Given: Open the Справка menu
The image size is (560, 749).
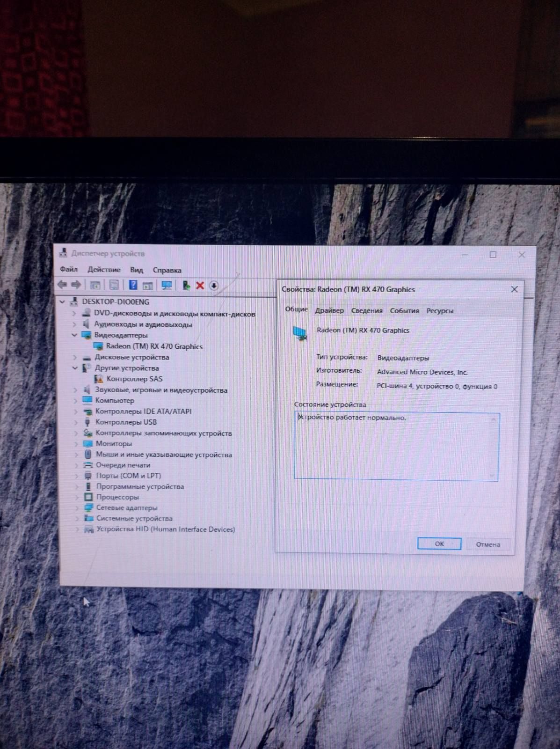Looking at the screenshot, I should point(167,270).
